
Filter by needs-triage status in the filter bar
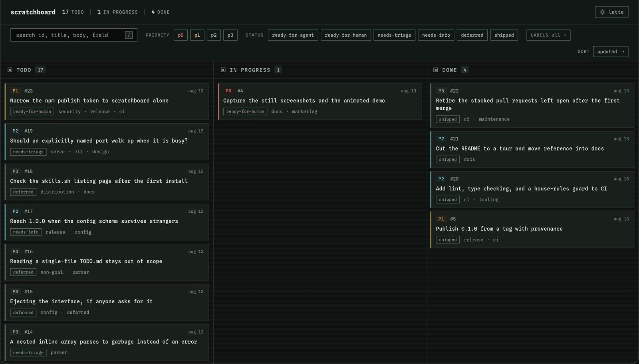click(395, 35)
